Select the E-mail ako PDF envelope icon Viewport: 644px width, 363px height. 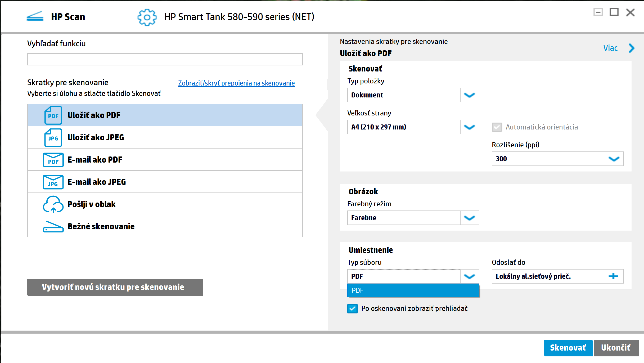[x=53, y=159]
